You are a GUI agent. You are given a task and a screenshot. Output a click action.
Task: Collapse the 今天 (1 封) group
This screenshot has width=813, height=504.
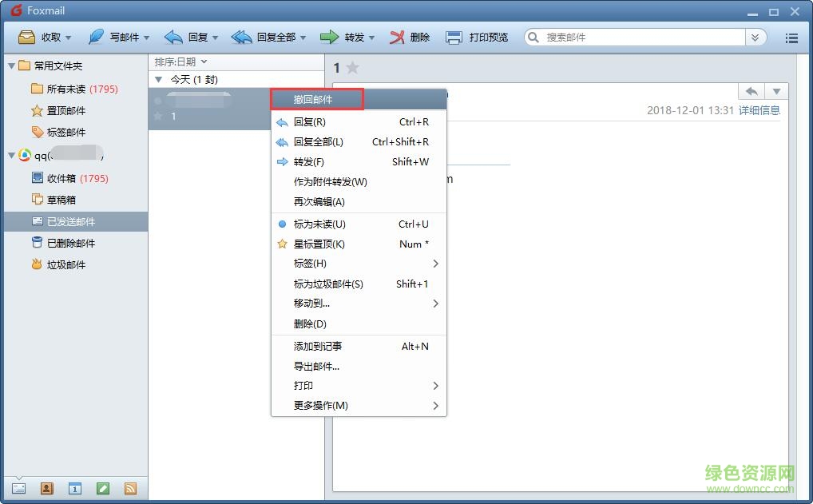point(158,79)
